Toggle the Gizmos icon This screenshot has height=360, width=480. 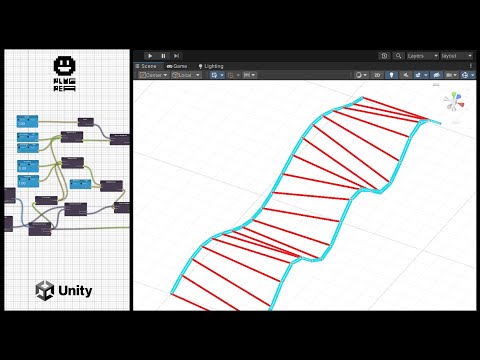tap(465, 75)
